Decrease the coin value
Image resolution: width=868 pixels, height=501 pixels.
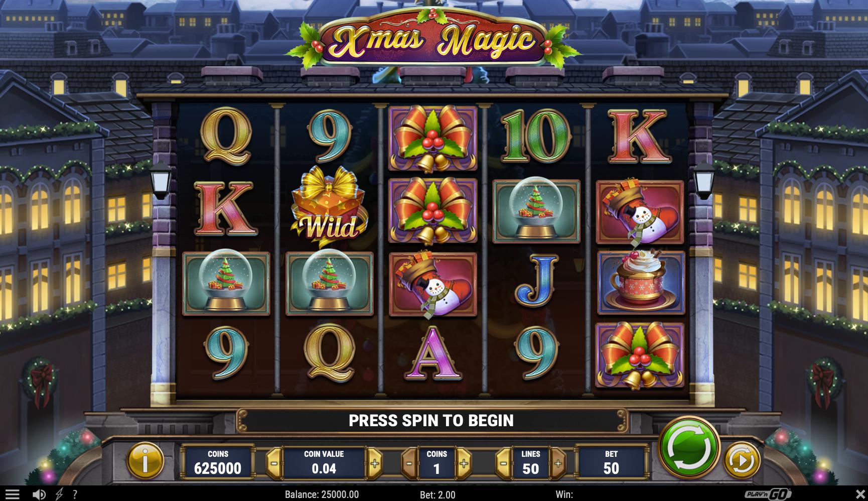tap(274, 463)
